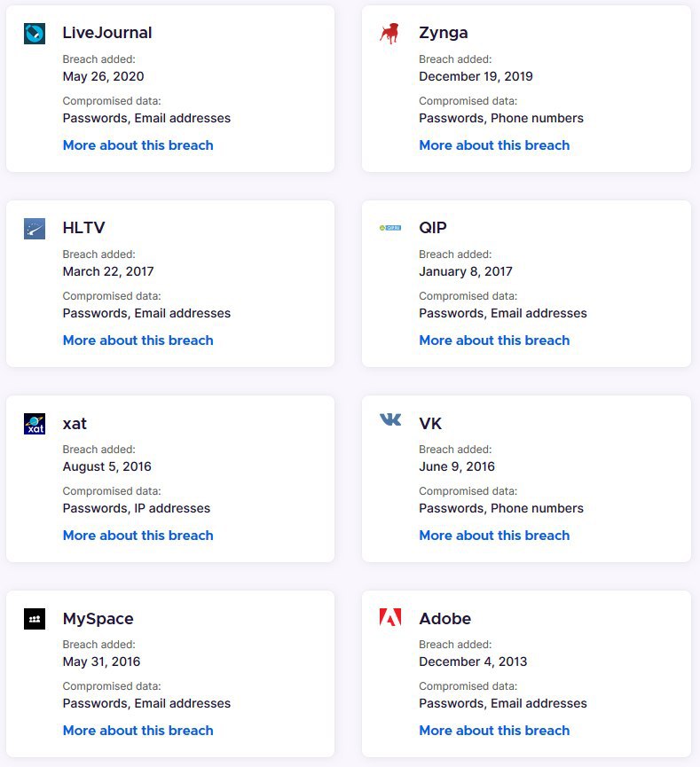700x767 pixels.
Task: Open More about this breach for LiveJournal
Action: pos(138,145)
